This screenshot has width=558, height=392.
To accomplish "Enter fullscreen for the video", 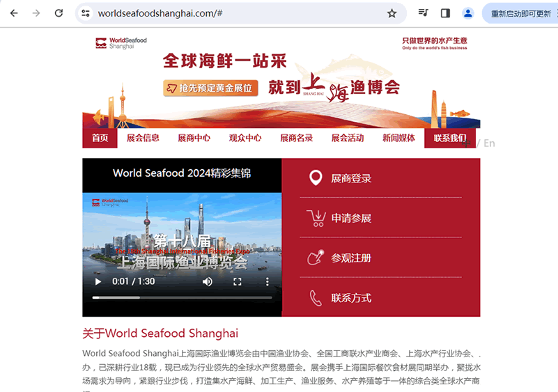I will click(238, 282).
